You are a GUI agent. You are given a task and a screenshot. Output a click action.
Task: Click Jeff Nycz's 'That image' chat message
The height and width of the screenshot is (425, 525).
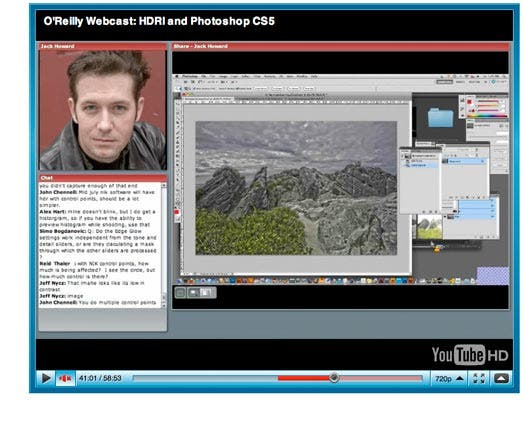[x=92, y=286]
